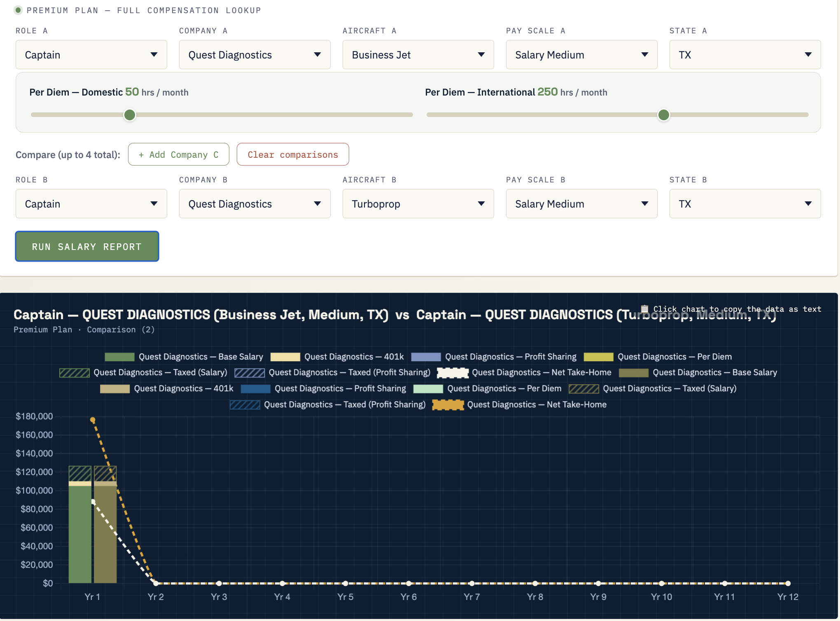The width and height of the screenshot is (840, 621).
Task: Click the $100,000 y-axis label
Action: tap(34, 490)
